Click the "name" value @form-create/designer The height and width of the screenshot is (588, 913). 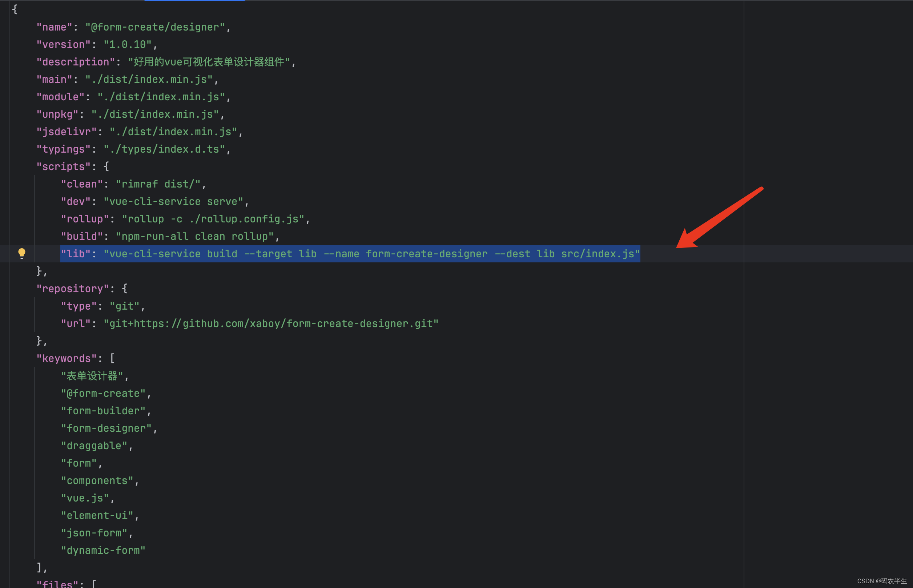(x=154, y=27)
